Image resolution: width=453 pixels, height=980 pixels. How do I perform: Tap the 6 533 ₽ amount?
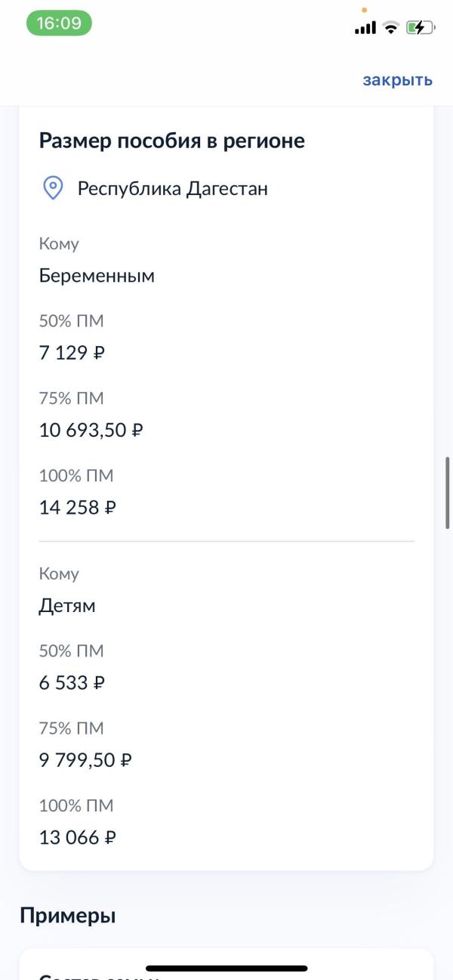(x=72, y=683)
